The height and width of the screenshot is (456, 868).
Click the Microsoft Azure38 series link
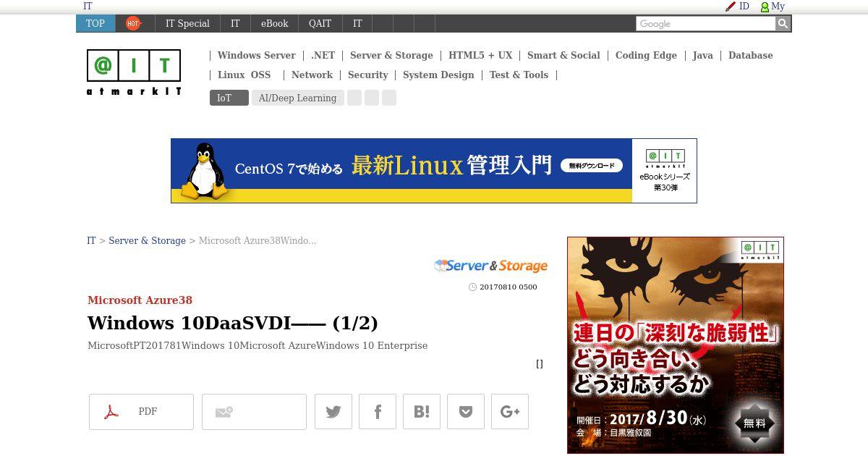tap(140, 300)
